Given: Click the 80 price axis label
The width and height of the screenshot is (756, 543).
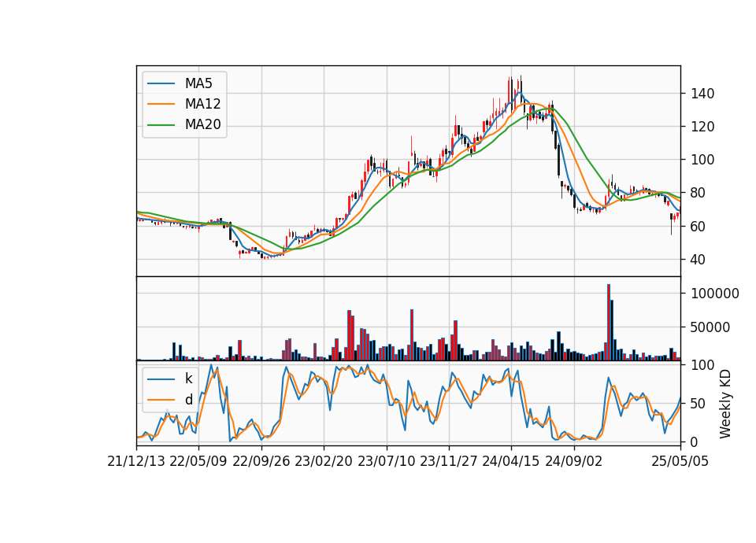Looking at the screenshot, I should pyautogui.click(x=699, y=194).
